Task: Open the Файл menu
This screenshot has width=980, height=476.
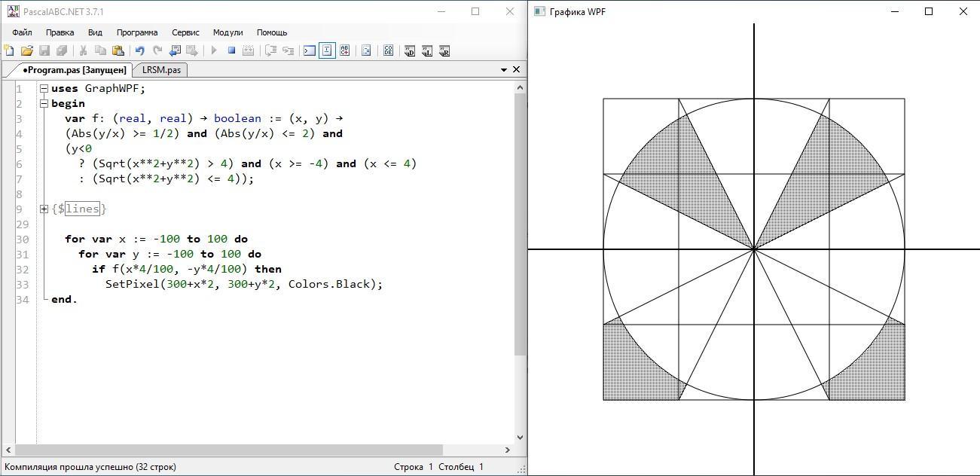Action: [22, 32]
